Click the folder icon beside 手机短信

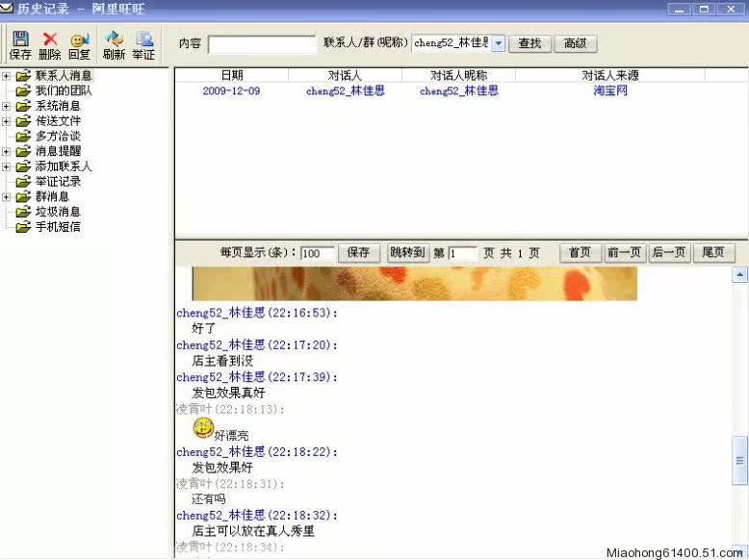point(23,227)
